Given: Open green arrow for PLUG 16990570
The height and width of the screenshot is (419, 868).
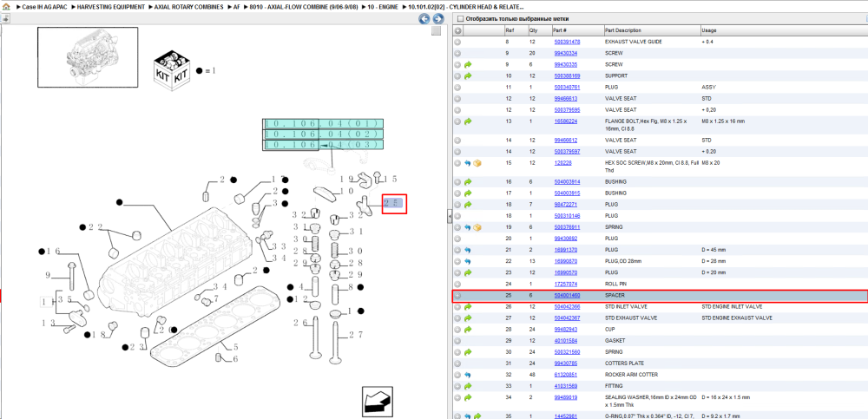Looking at the screenshot, I should point(468,272).
